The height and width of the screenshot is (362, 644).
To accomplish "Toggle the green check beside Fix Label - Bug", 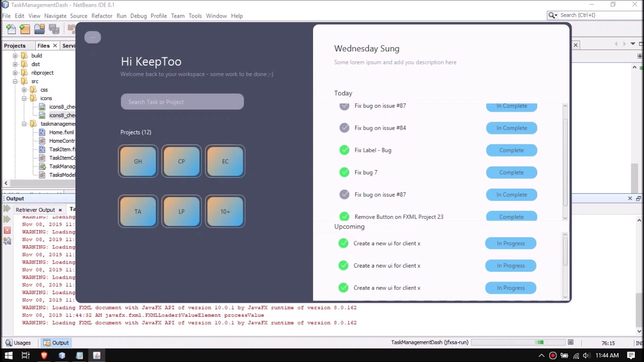I will coord(344,150).
